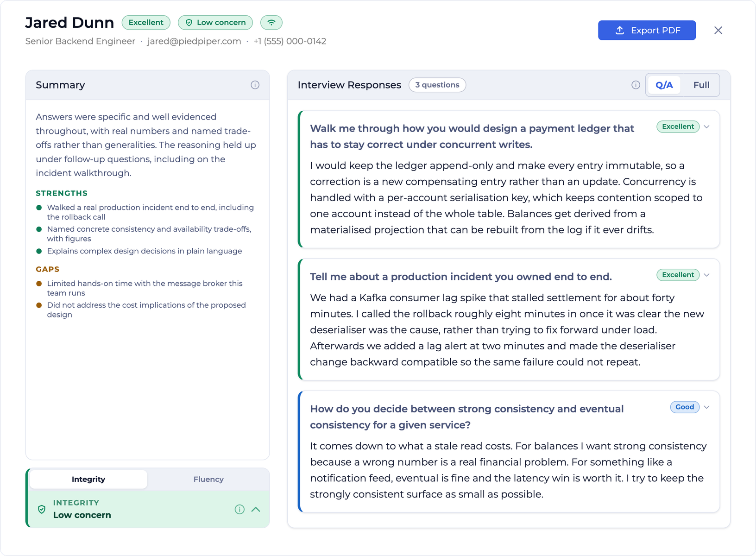This screenshot has height=556, width=756.
Task: Click the STRENGTHS heading
Action: pyautogui.click(x=62, y=193)
